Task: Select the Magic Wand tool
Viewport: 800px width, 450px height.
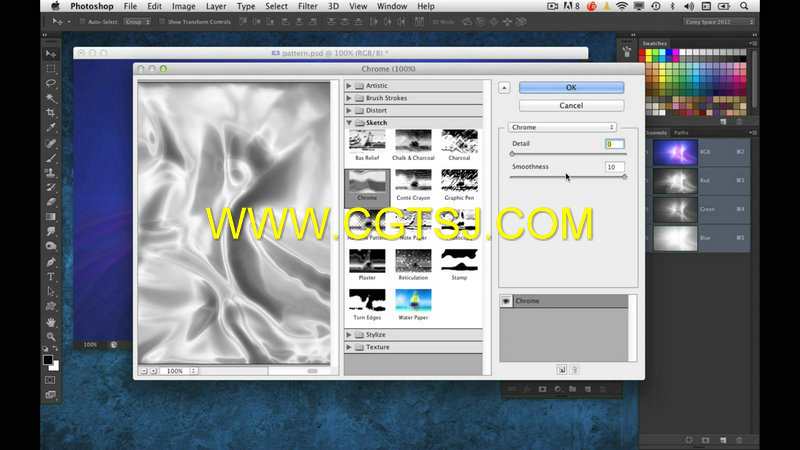Action: click(x=51, y=98)
